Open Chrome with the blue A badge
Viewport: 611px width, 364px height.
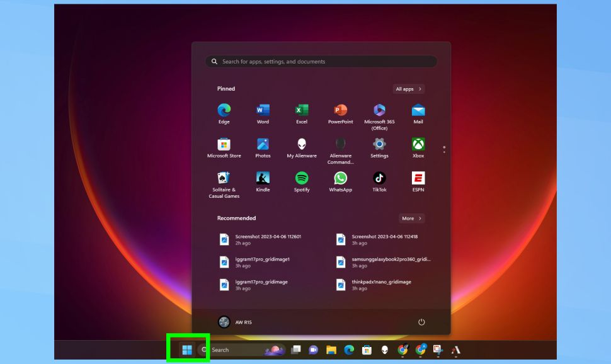point(420,350)
